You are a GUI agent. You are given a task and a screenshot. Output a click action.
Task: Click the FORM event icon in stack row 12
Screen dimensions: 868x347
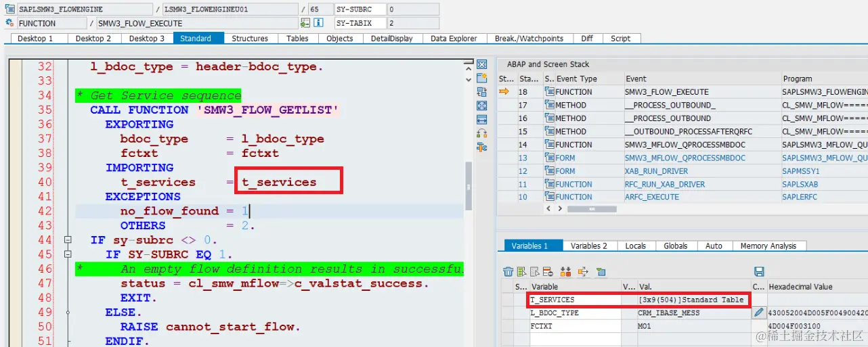[550, 171]
